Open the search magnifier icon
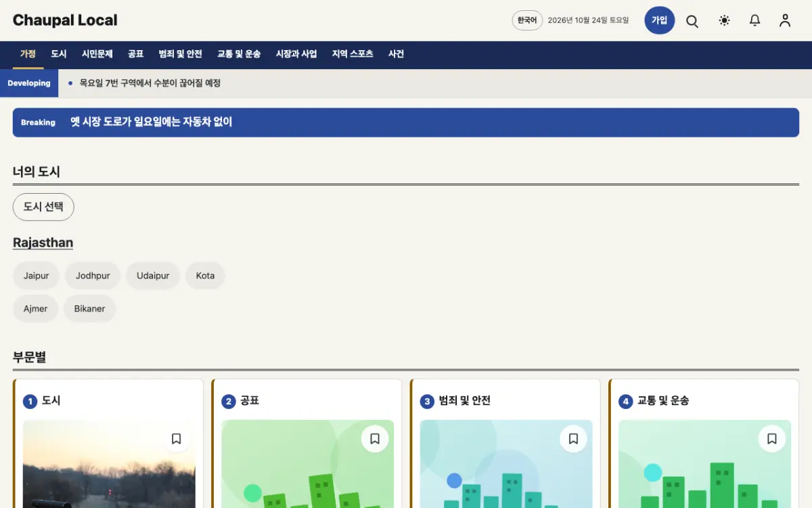 click(692, 20)
